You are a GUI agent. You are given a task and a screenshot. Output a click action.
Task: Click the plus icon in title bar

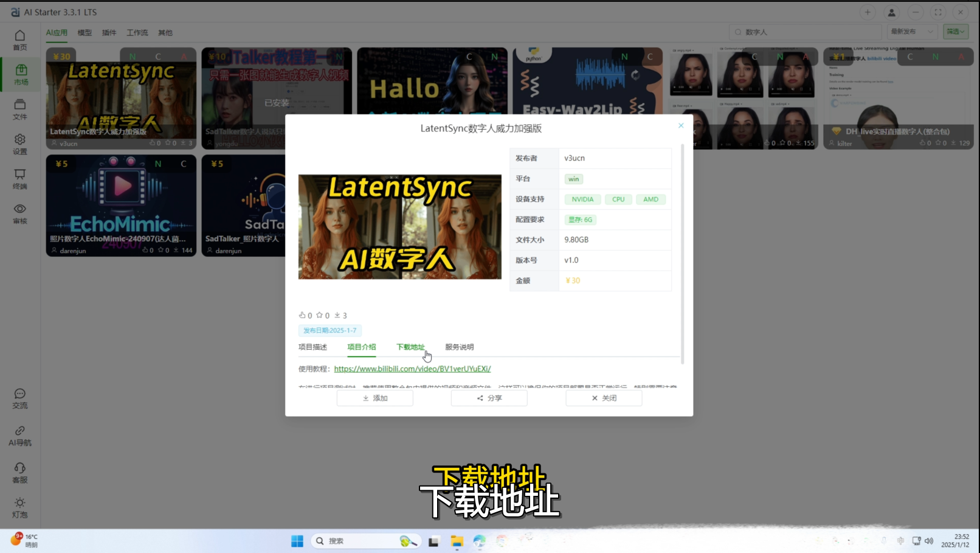point(868,12)
